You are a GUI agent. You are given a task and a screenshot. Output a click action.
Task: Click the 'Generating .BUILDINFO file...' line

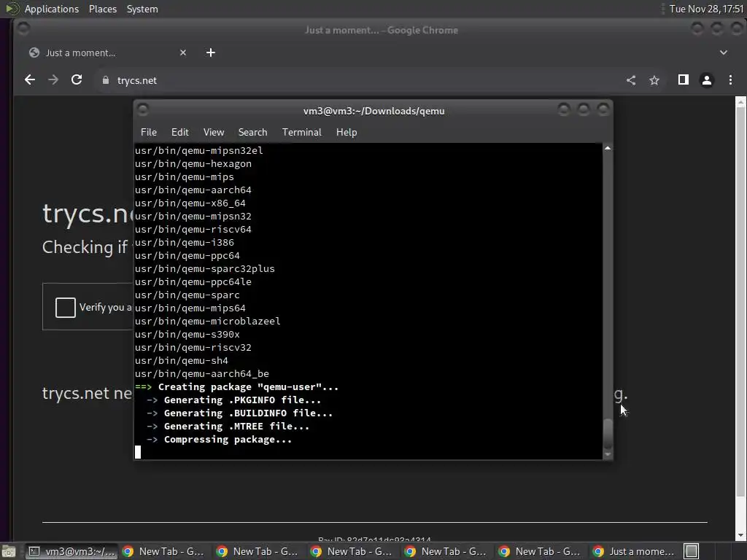[248, 413]
